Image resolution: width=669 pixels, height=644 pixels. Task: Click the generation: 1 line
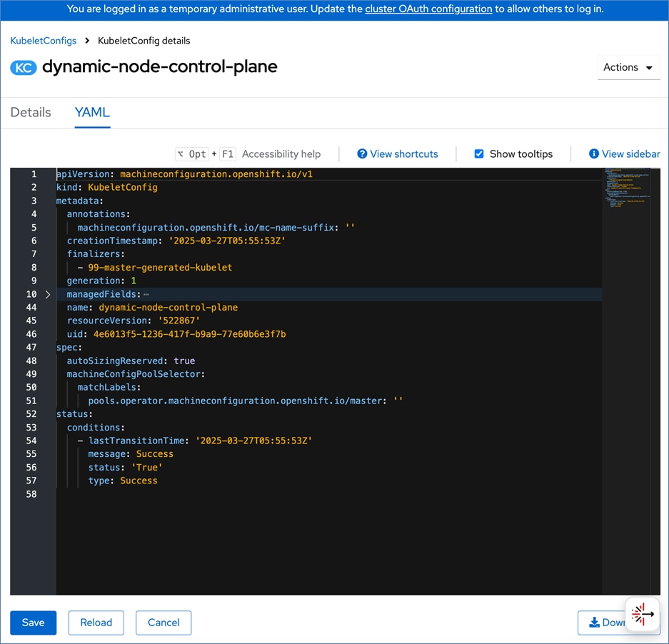pos(101,281)
